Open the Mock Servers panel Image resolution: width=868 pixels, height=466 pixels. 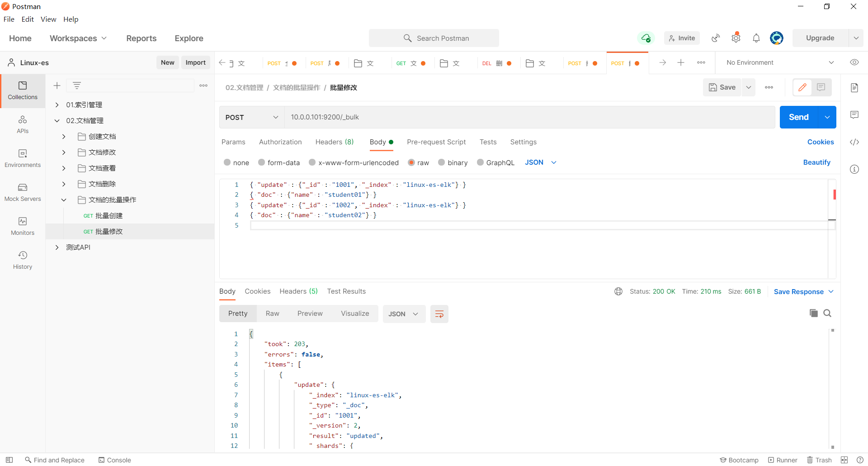point(23,192)
